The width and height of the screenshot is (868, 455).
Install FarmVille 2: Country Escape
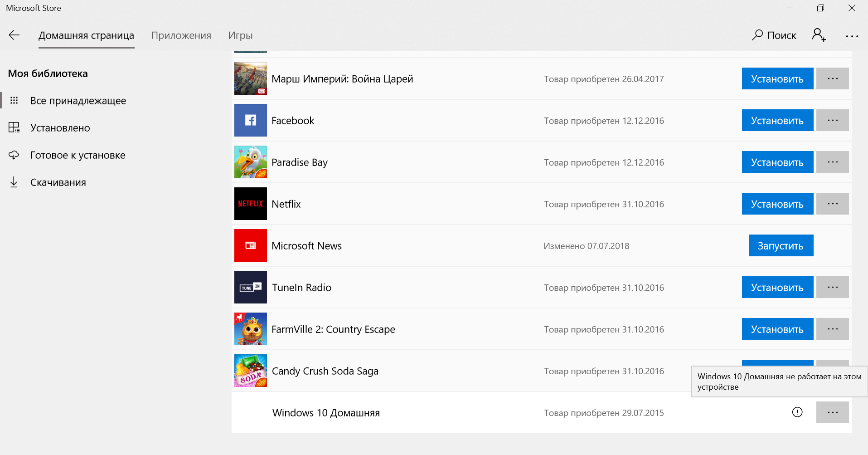coord(777,329)
